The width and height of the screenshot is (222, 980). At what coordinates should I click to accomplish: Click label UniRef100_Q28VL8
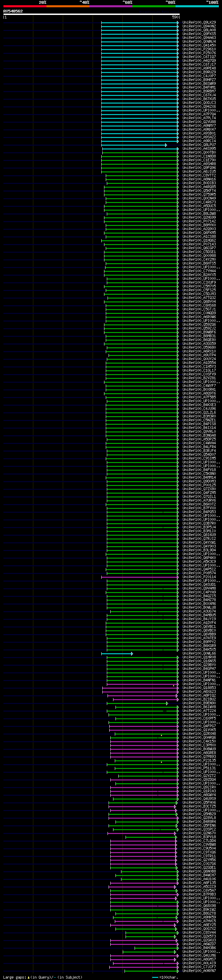(x=199, y=818)
